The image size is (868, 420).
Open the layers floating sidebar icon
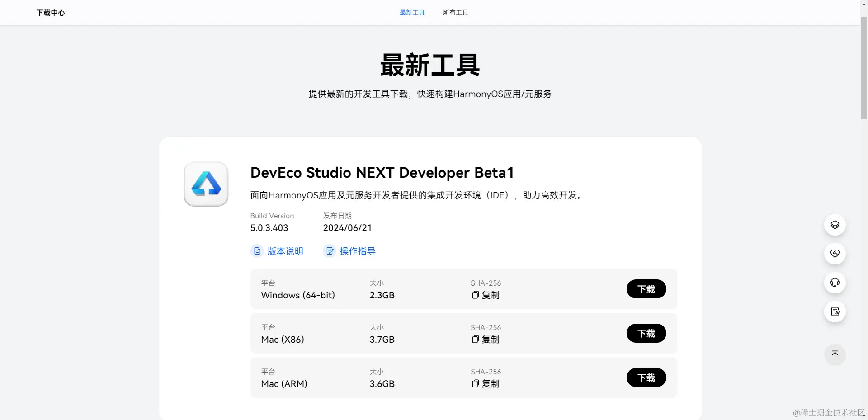(x=835, y=225)
